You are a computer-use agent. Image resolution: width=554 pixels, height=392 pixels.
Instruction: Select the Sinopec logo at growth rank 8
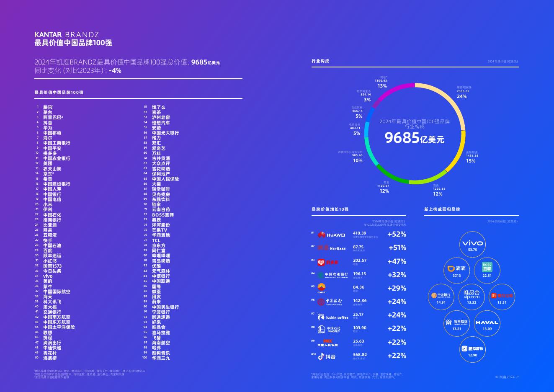pyautogui.click(x=330, y=330)
